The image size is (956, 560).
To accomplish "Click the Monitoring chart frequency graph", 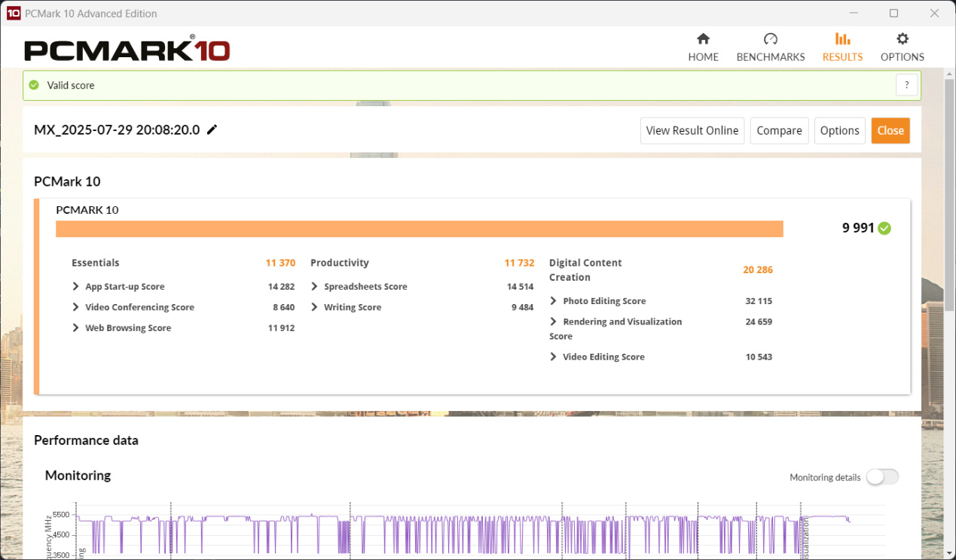I will (x=463, y=531).
